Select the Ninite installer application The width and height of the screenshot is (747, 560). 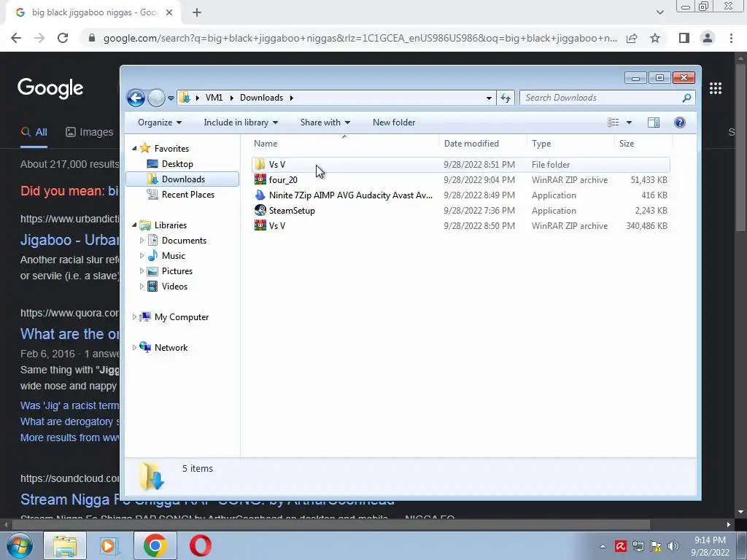460,195
